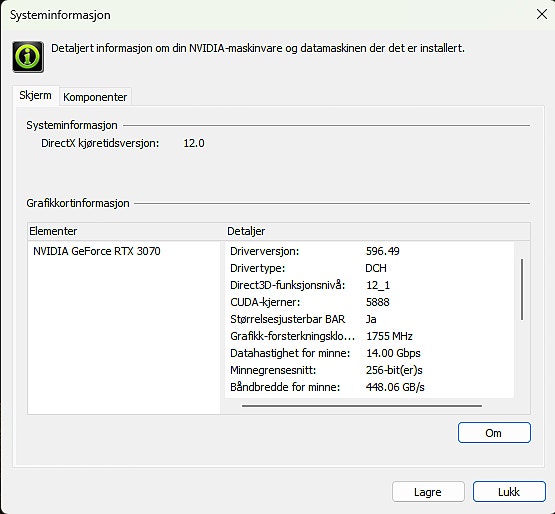Switch to the Komponenter tab
The height and width of the screenshot is (514, 555).
click(95, 97)
